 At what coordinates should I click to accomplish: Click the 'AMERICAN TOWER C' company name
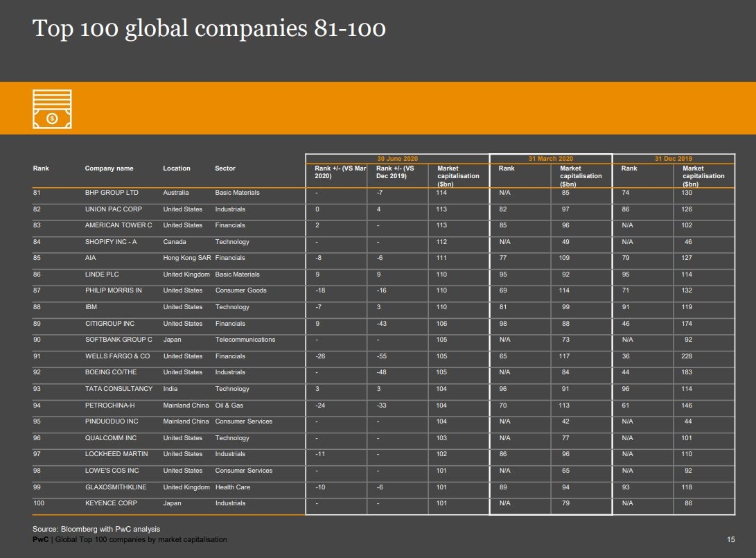coord(118,225)
